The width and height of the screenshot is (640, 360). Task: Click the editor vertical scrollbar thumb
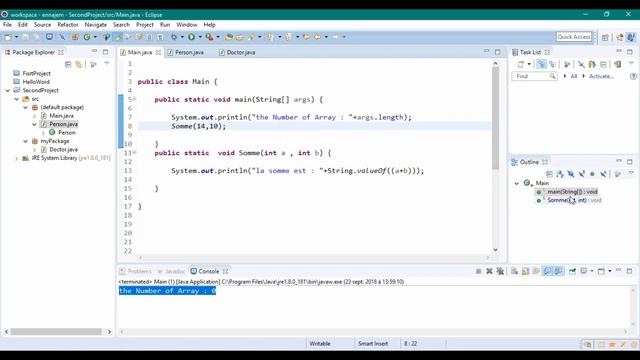(495, 118)
